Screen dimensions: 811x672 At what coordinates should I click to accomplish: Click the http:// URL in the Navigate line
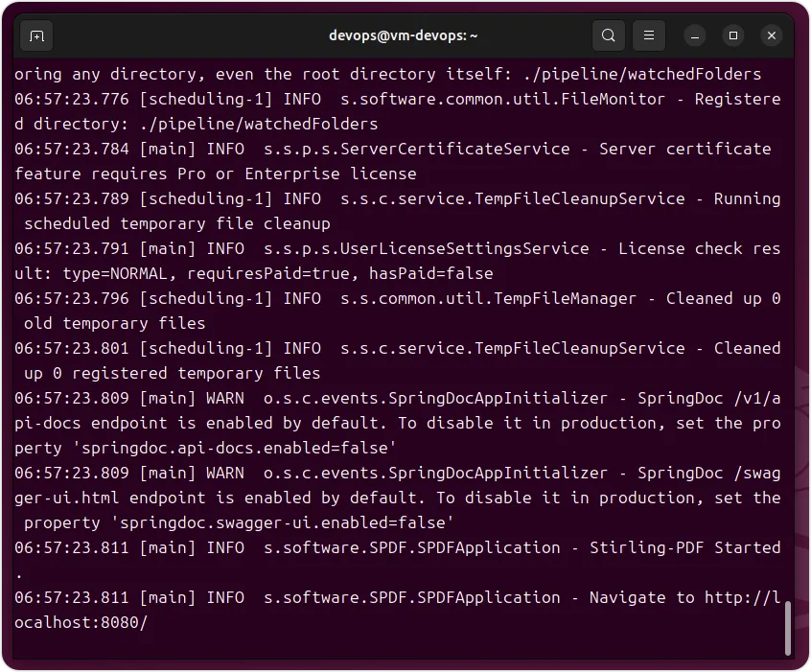[742, 597]
